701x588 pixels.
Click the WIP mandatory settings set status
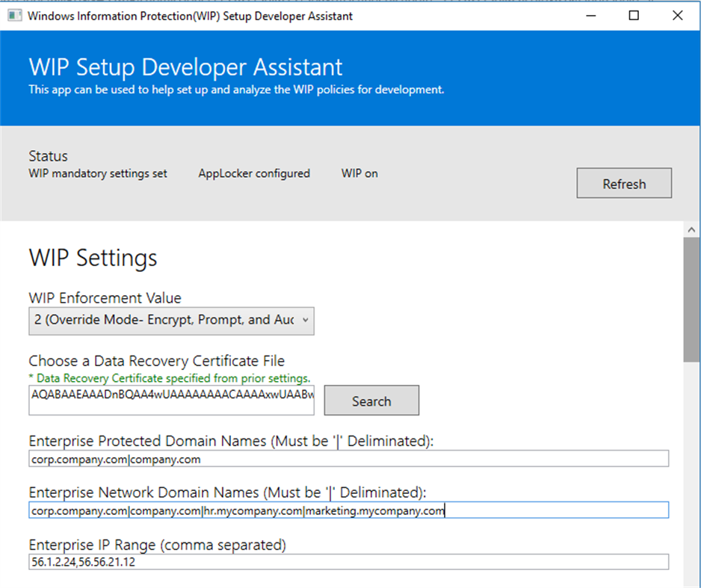pyautogui.click(x=98, y=173)
